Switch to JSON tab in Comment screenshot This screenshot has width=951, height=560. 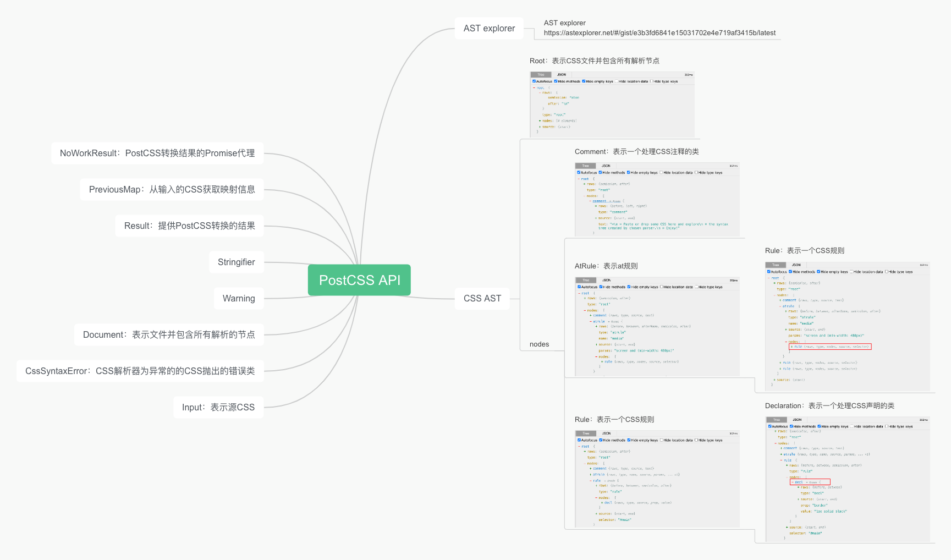coord(606,166)
